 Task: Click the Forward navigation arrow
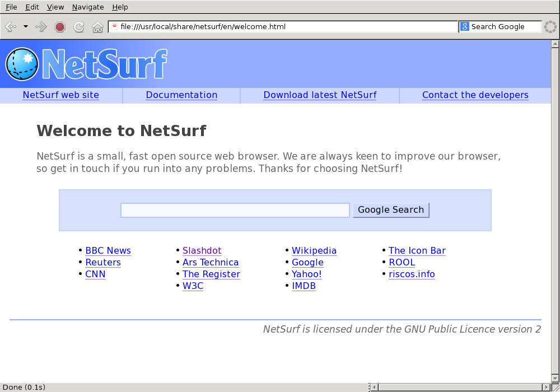(41, 26)
